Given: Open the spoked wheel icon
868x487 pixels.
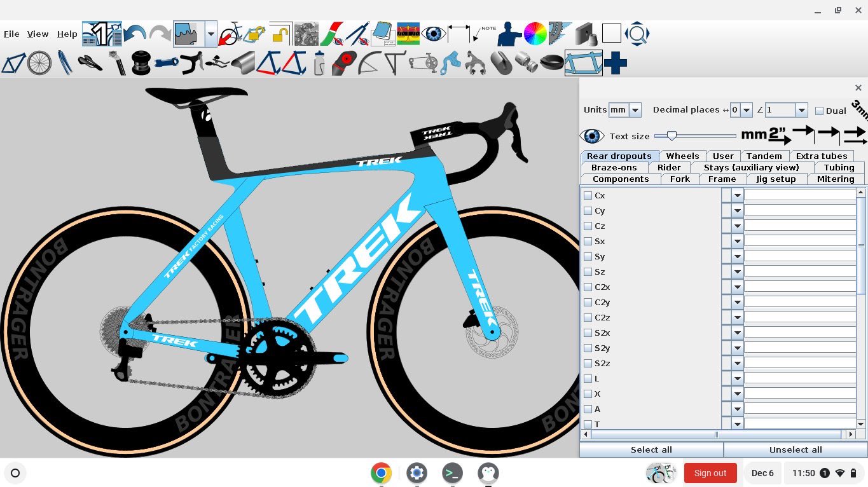Looking at the screenshot, I should tap(39, 64).
